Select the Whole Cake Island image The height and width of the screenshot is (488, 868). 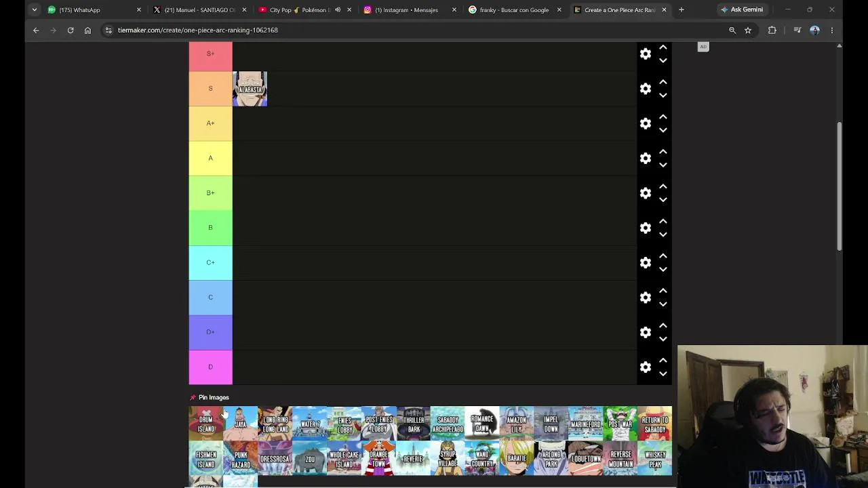[x=344, y=458]
